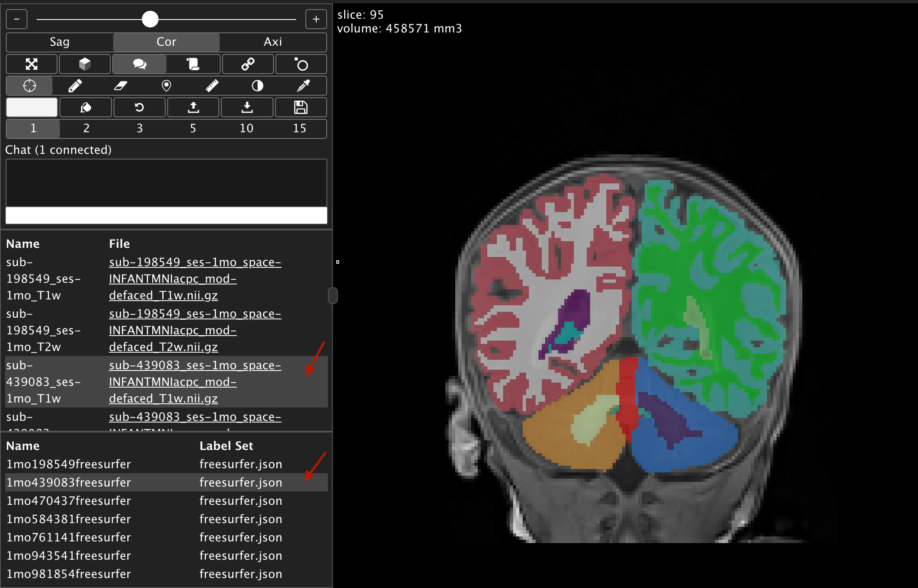Click freesurfer.json in the 1mo470437freesurfer row

click(241, 501)
